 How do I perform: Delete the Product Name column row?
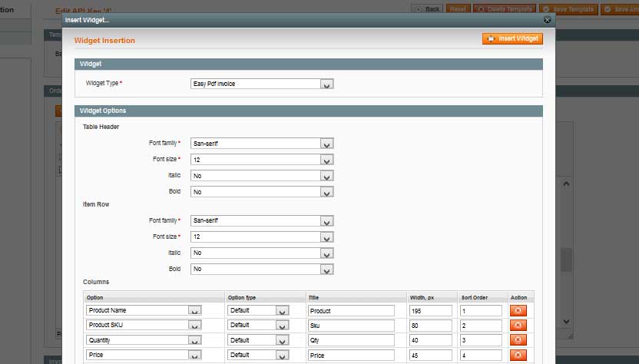click(518, 310)
